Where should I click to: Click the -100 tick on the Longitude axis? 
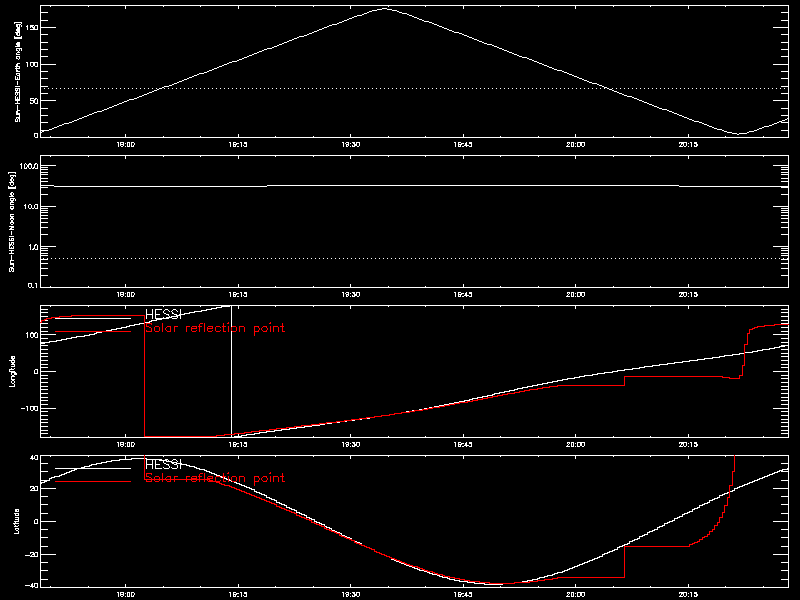coord(30,409)
